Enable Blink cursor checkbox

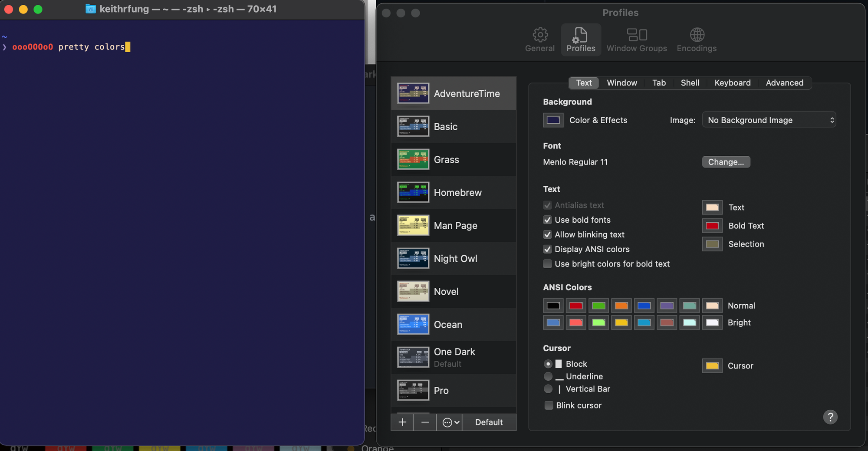[549, 405]
